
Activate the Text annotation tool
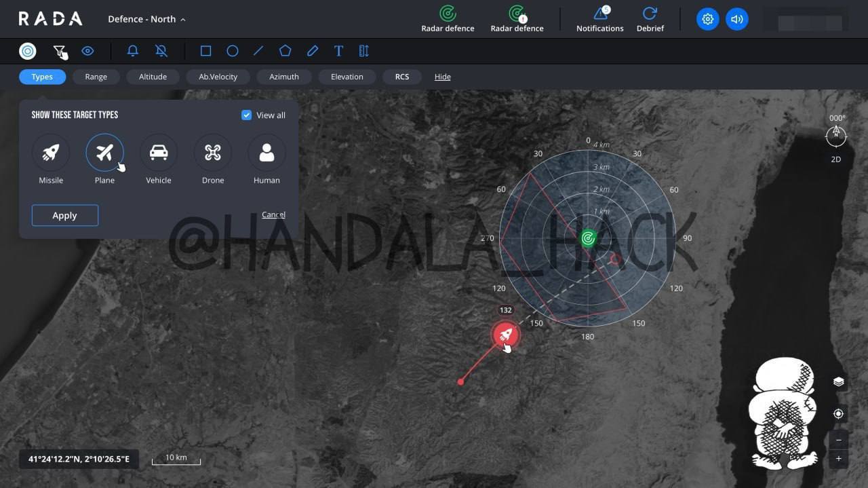[338, 51]
